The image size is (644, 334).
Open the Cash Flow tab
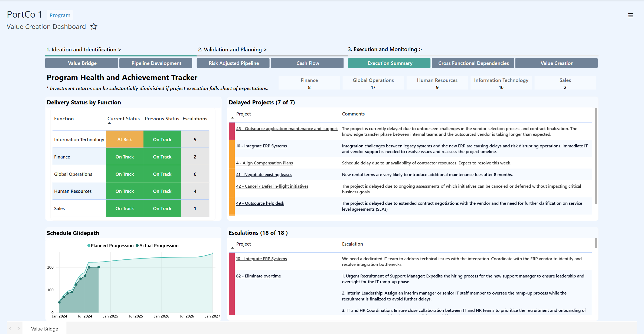tap(308, 63)
